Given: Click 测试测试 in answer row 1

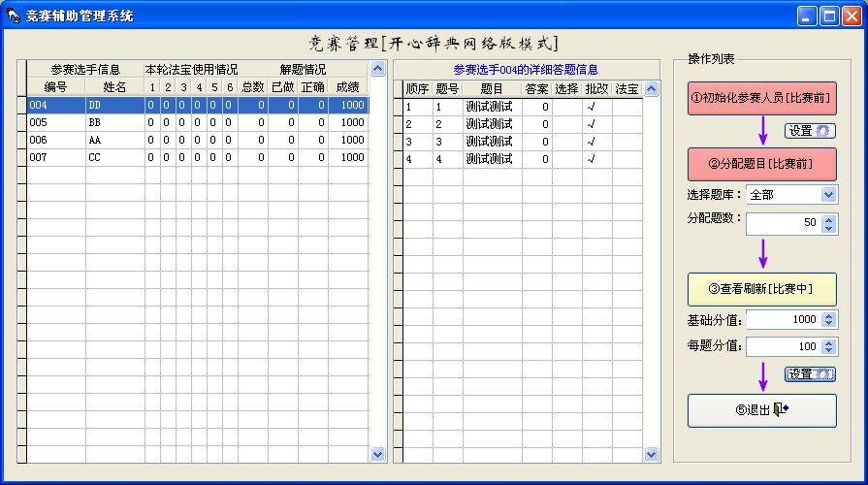Looking at the screenshot, I should (x=490, y=107).
